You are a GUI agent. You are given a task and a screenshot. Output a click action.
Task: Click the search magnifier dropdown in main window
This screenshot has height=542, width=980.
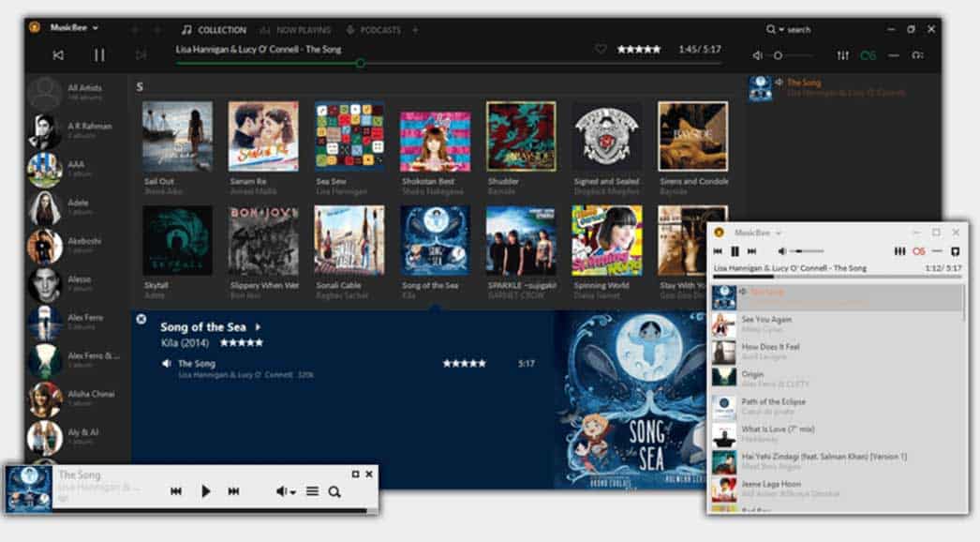[x=775, y=29]
